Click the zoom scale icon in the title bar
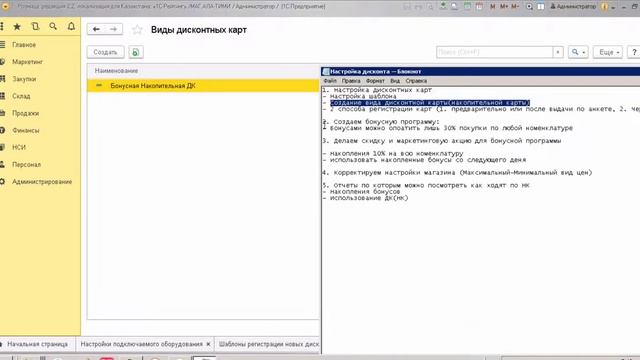The height and width of the screenshot is (360, 640). point(529,7)
